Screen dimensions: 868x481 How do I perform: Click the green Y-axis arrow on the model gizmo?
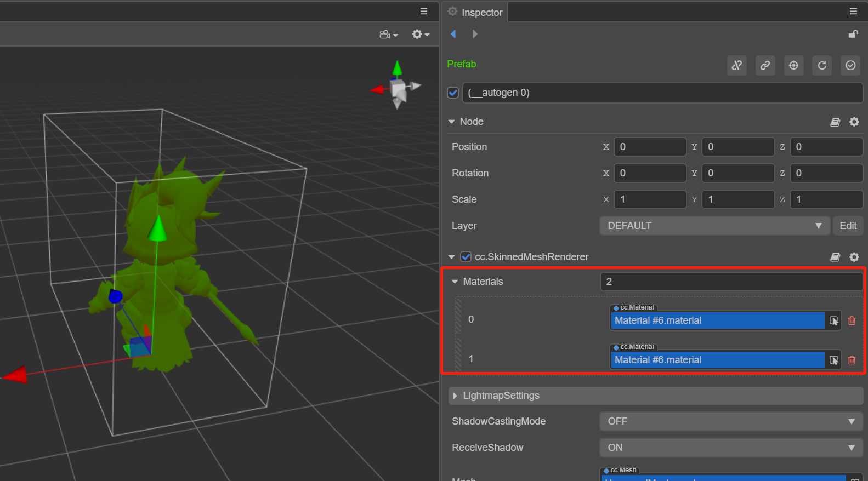[158, 228]
